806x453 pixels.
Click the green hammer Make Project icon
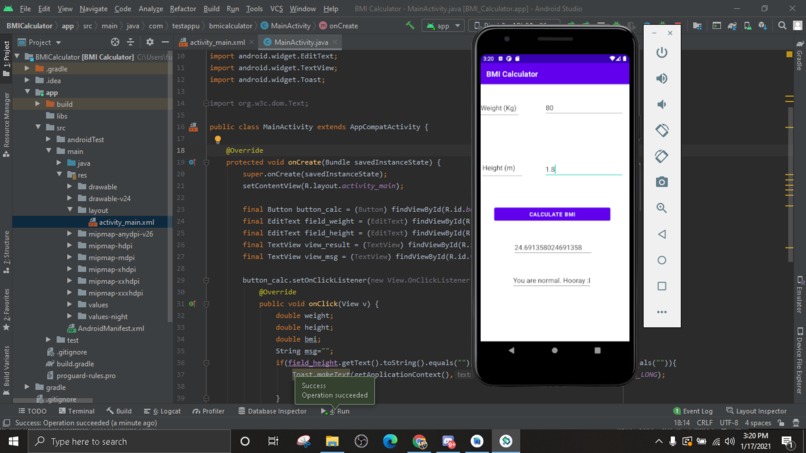click(x=410, y=25)
